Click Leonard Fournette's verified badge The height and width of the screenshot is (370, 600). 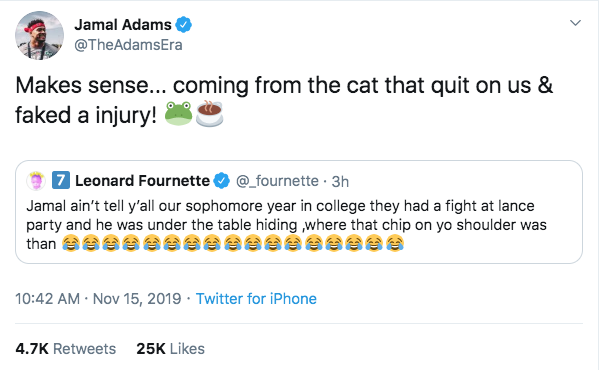click(x=222, y=181)
